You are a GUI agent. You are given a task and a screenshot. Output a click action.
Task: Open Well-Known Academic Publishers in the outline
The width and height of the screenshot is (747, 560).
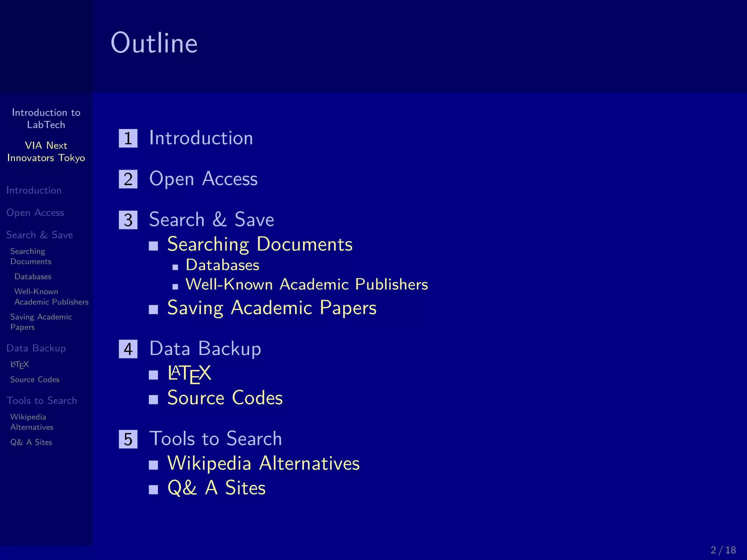coord(306,284)
